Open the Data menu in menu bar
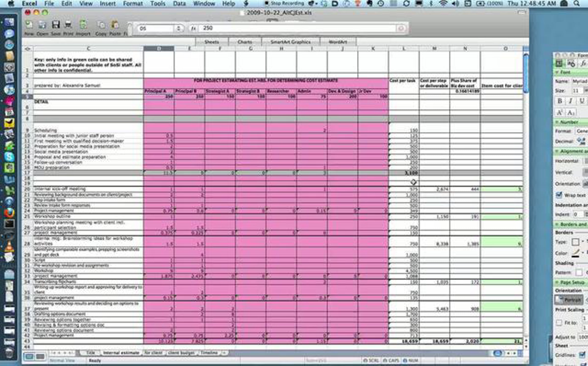The height and width of the screenshot is (366, 588). 179,3
